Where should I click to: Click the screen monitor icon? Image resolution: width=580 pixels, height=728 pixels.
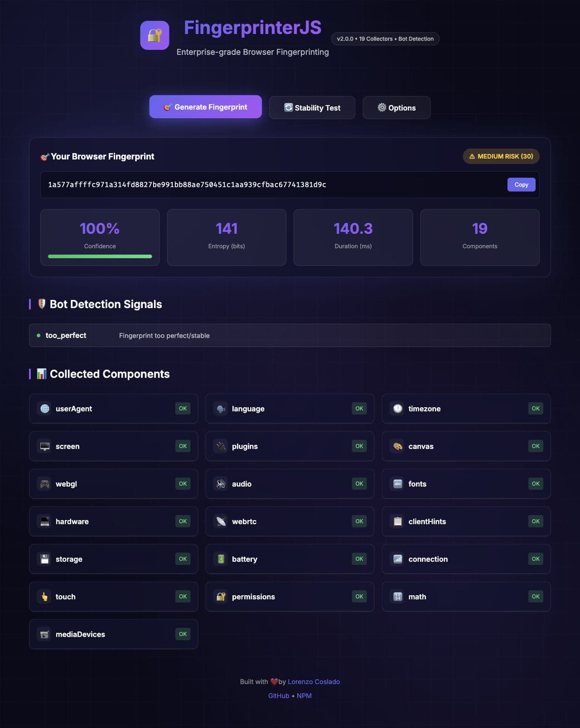click(45, 446)
